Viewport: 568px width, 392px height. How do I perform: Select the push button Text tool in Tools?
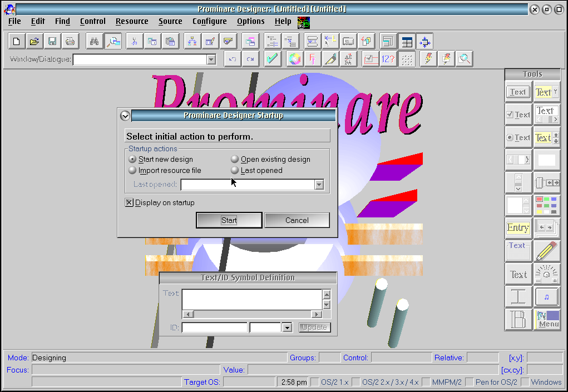pyautogui.click(x=518, y=92)
